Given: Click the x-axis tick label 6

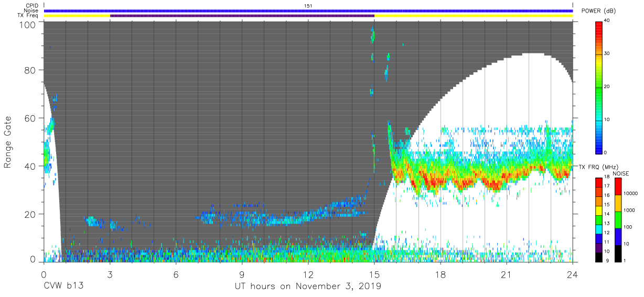Looking at the screenshot, I should click(176, 274).
